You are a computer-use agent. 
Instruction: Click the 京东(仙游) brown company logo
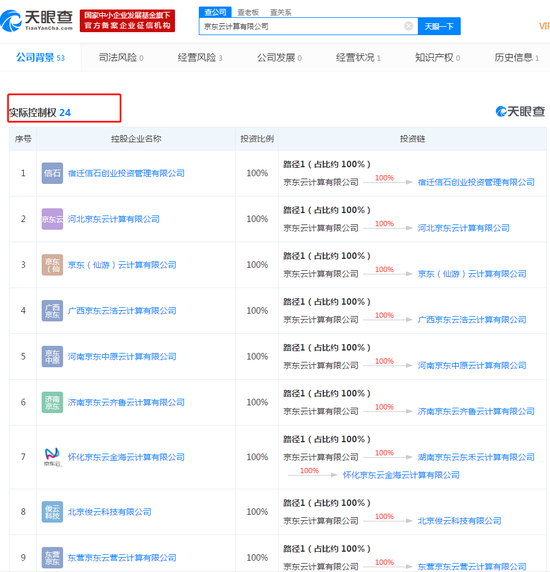click(52, 265)
